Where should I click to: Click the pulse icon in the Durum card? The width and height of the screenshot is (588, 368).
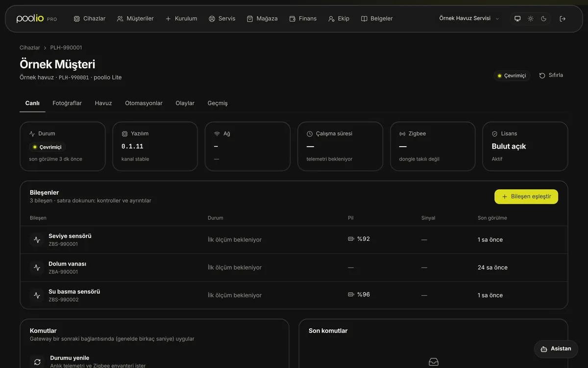coord(32,133)
